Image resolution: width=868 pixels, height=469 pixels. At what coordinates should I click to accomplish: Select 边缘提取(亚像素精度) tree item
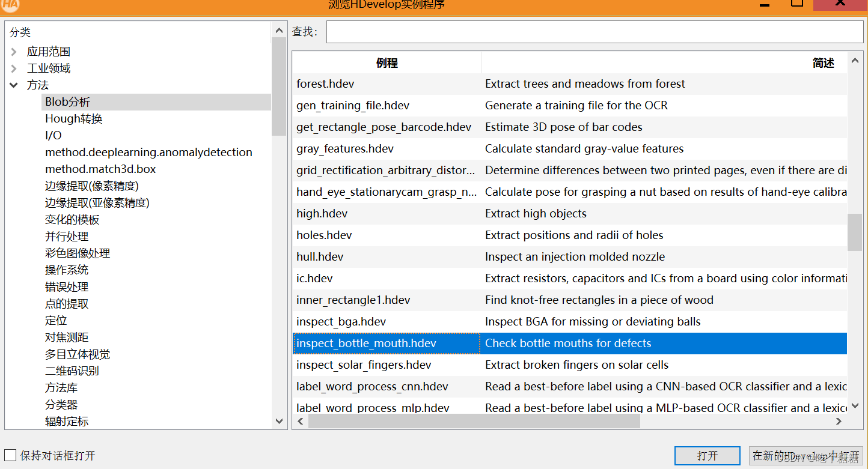97,203
